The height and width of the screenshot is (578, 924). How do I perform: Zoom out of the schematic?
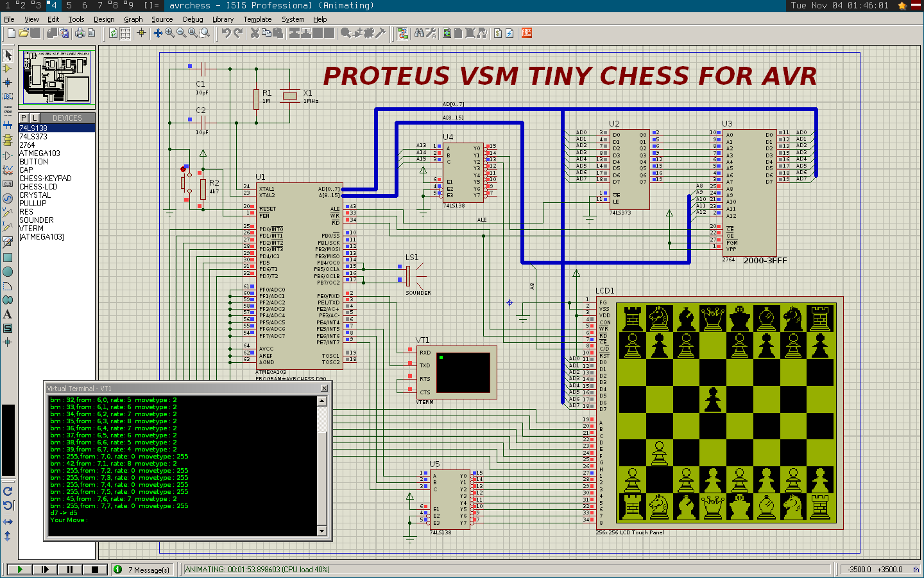(x=182, y=33)
